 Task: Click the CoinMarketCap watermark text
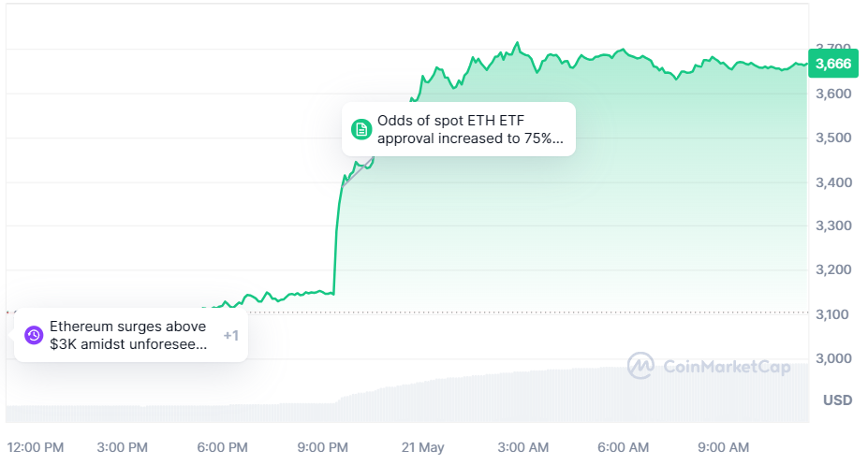click(x=726, y=367)
